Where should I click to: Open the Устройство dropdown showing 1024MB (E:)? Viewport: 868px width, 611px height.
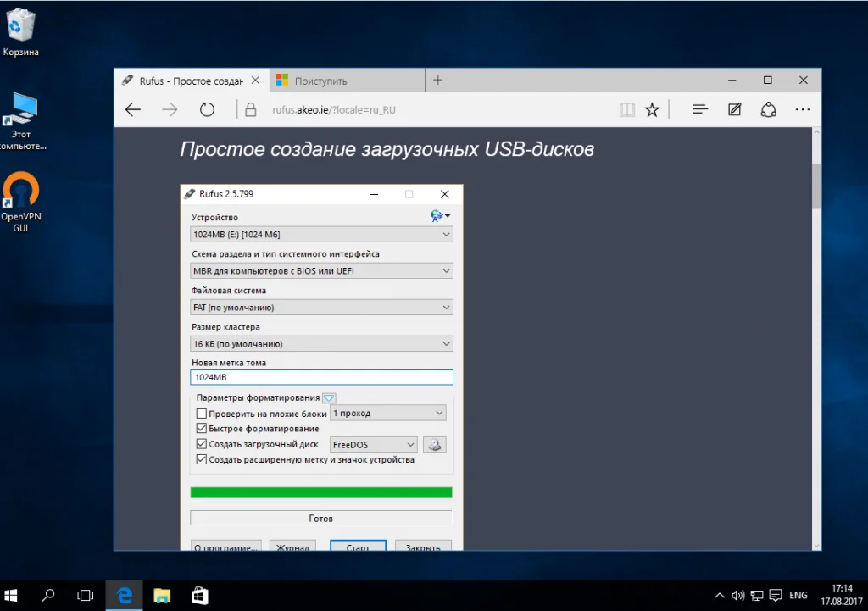coord(321,235)
